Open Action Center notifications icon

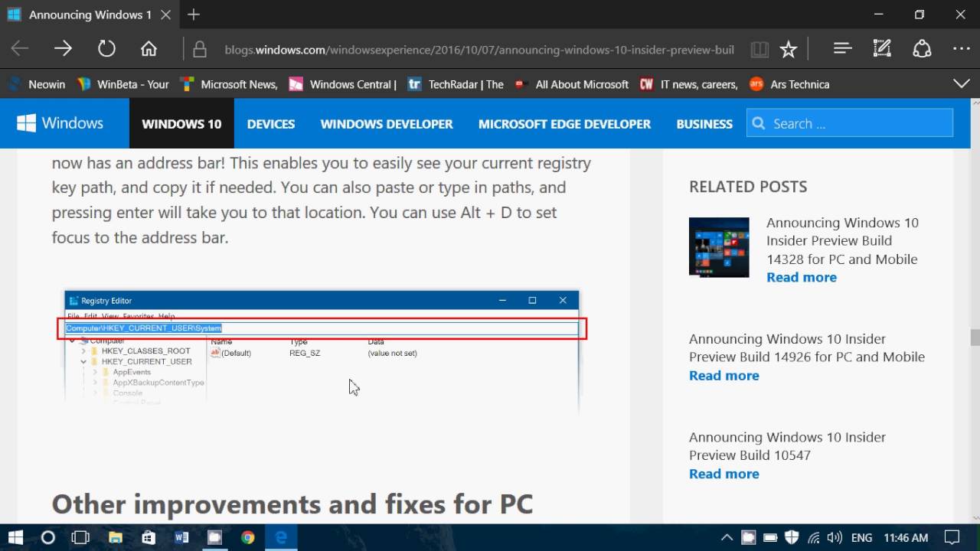[x=952, y=537]
